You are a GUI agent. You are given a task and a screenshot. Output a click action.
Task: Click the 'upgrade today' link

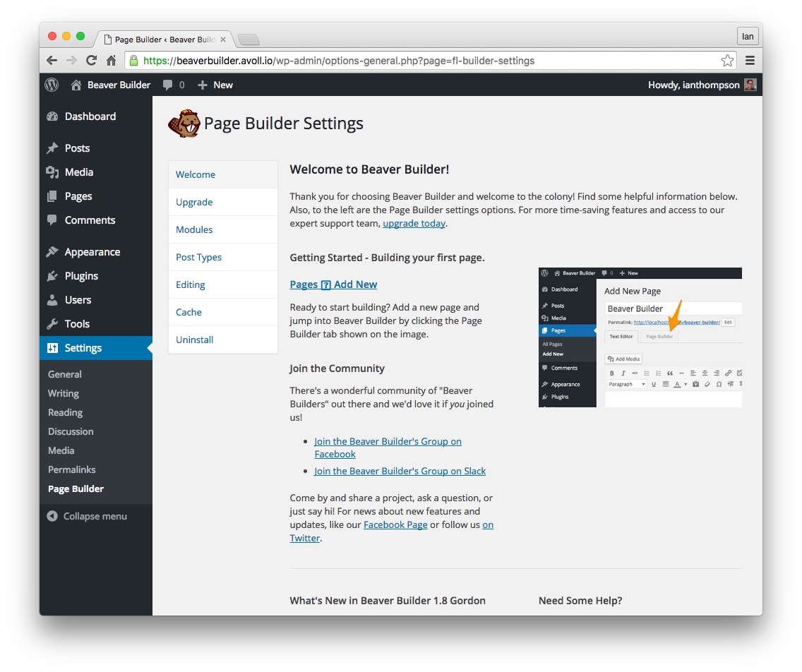click(414, 224)
